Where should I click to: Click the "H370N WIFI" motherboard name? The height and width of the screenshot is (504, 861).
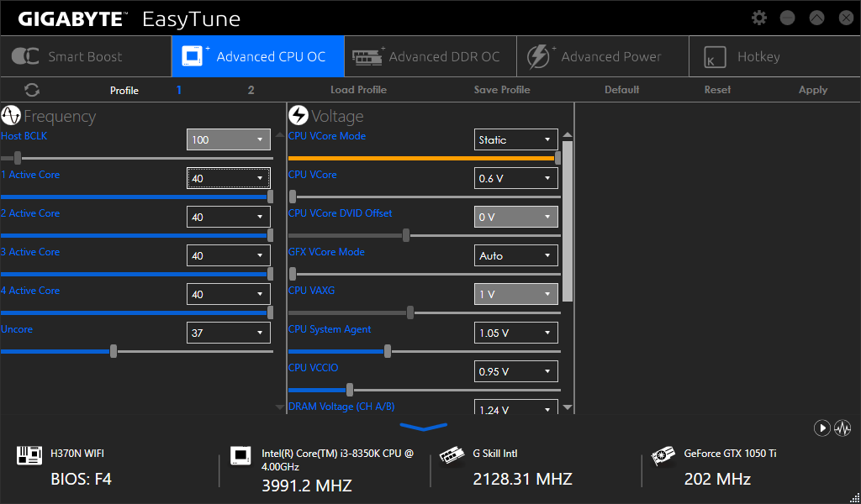pos(77,454)
